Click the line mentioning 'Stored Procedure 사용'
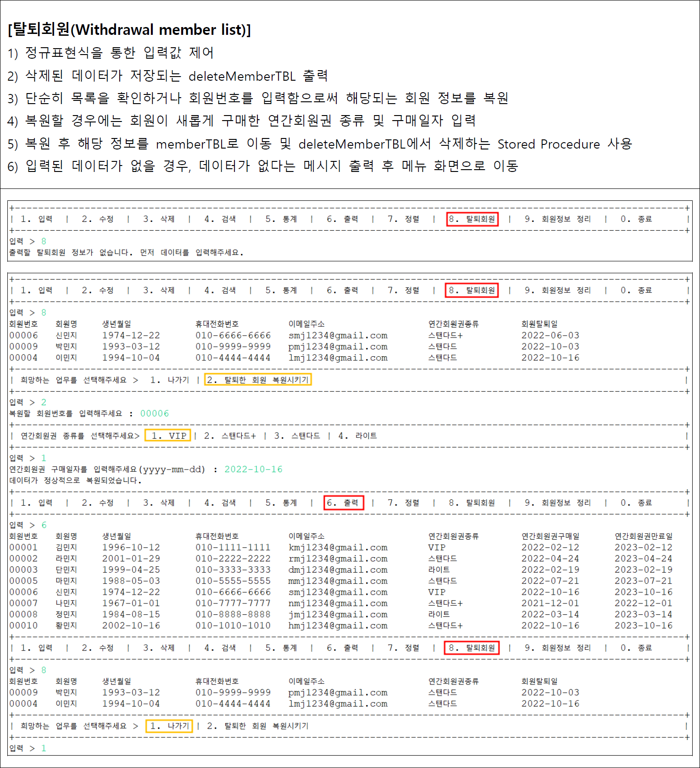700x768 pixels. [320, 144]
